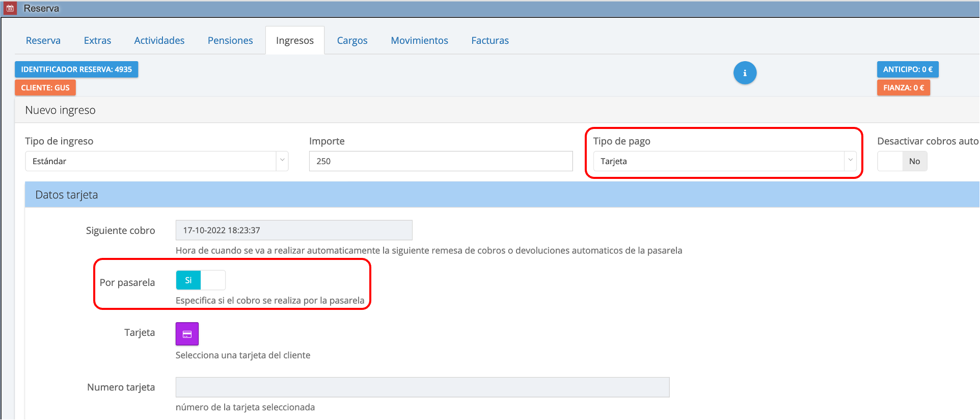Toggle Desactivar cobros automáticos switch
This screenshot has height=420, width=980.
pyautogui.click(x=902, y=161)
